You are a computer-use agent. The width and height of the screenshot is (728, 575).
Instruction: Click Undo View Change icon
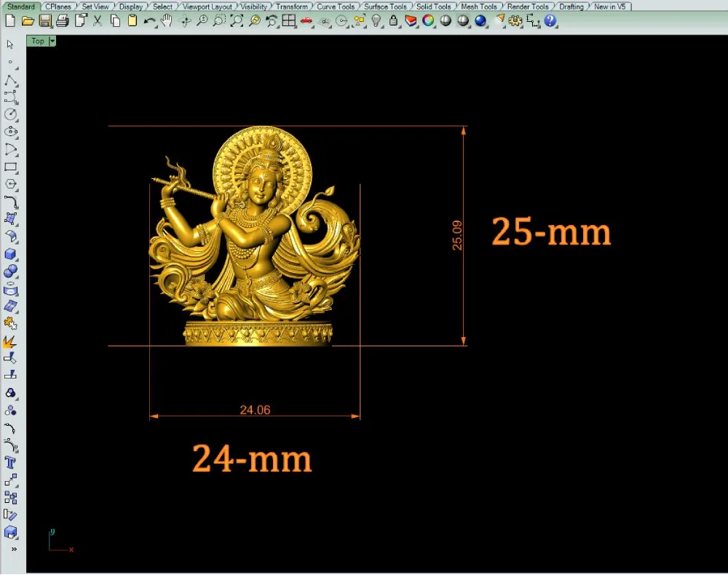tap(272, 21)
